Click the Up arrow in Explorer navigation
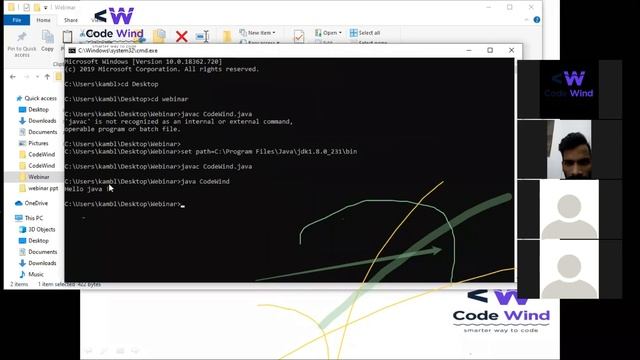 click(47, 77)
